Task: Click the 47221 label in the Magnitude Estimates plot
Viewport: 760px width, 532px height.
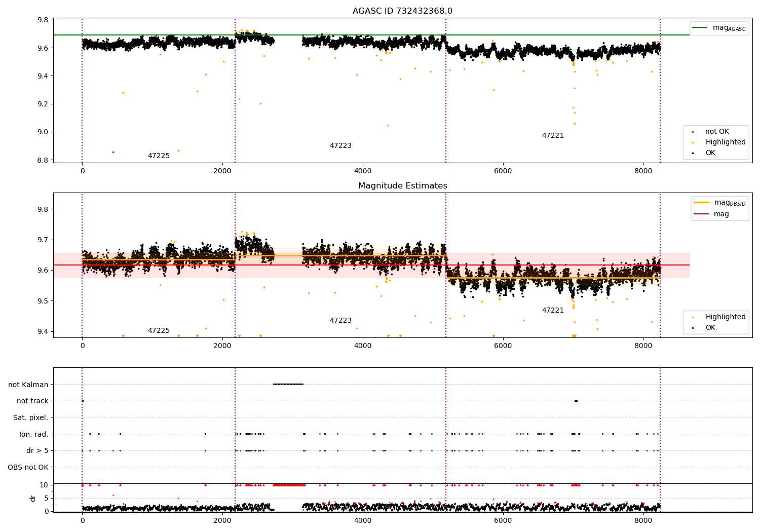Action: click(x=553, y=311)
